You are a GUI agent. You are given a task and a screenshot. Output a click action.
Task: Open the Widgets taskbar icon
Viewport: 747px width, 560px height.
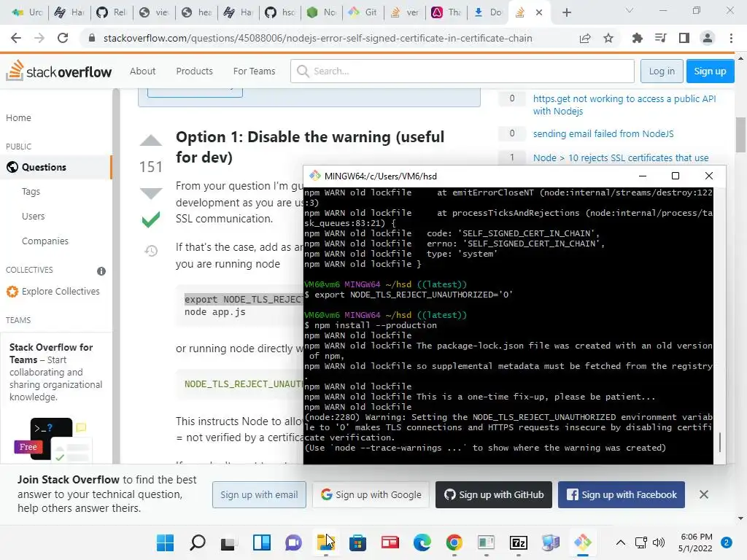point(262,542)
